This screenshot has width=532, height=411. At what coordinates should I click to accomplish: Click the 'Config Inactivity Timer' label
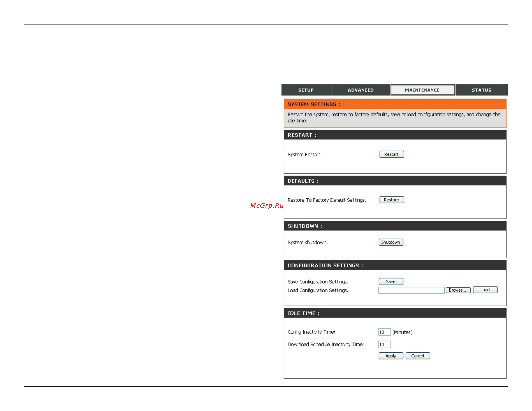coord(311,332)
